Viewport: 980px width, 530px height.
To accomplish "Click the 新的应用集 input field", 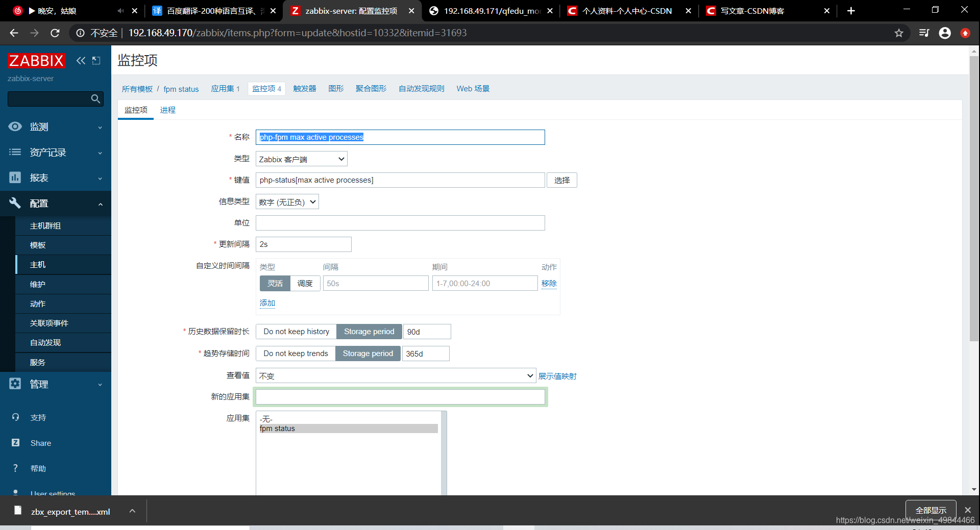I will coord(400,397).
